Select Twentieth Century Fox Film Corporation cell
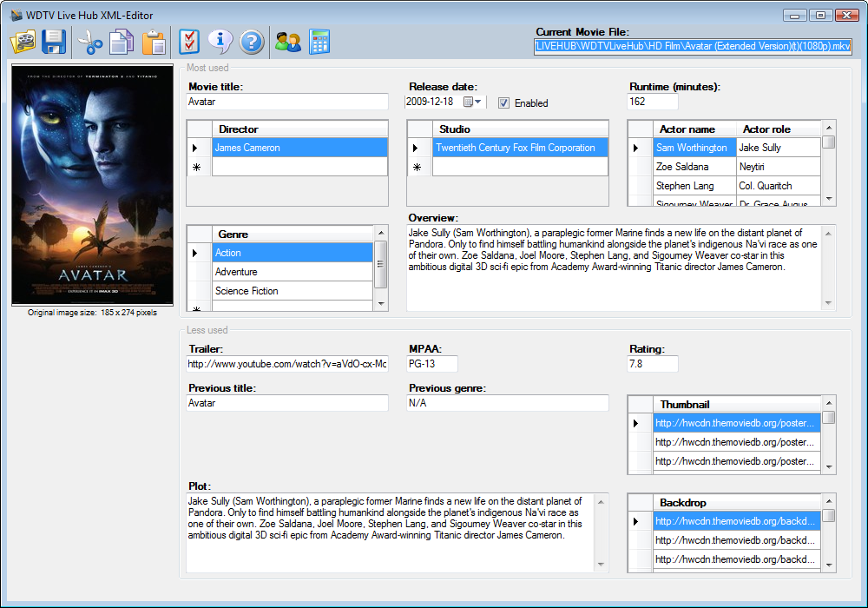The width and height of the screenshot is (868, 608). [x=520, y=148]
